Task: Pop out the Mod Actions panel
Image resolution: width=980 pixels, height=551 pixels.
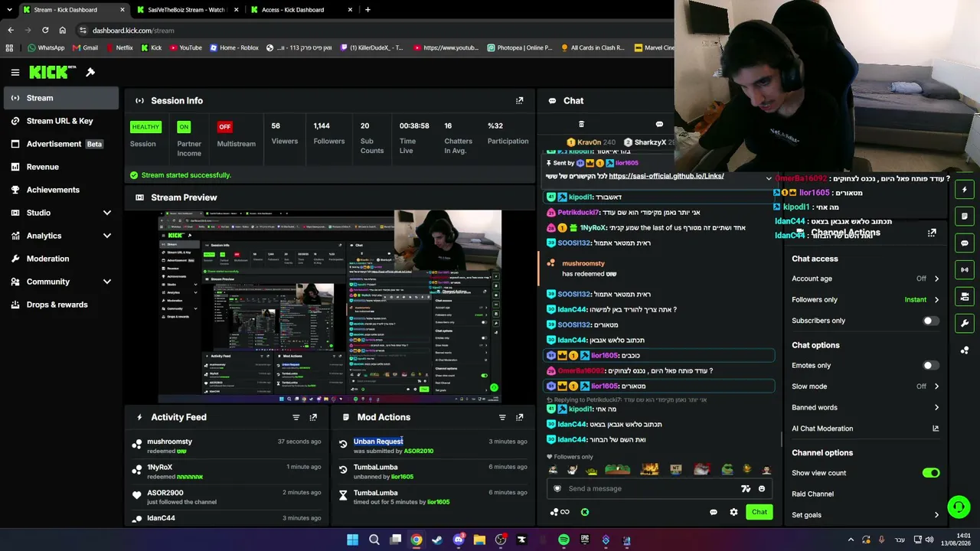Action: pos(519,417)
